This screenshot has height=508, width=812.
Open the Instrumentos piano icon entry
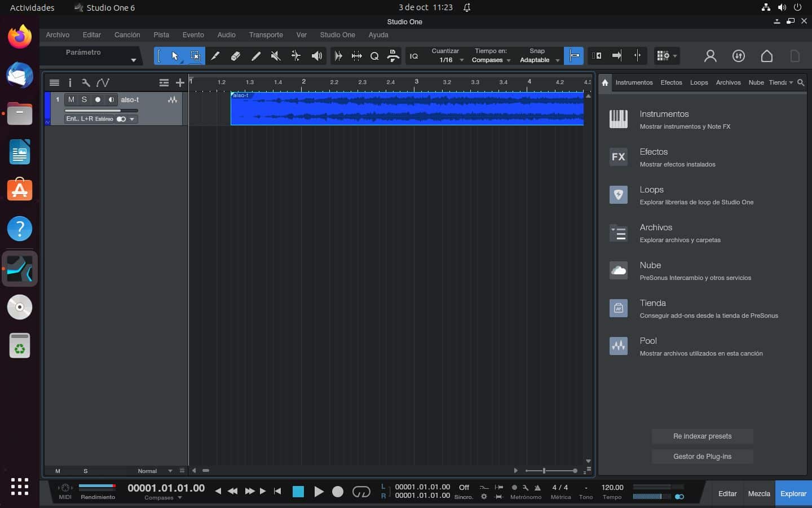(x=619, y=119)
